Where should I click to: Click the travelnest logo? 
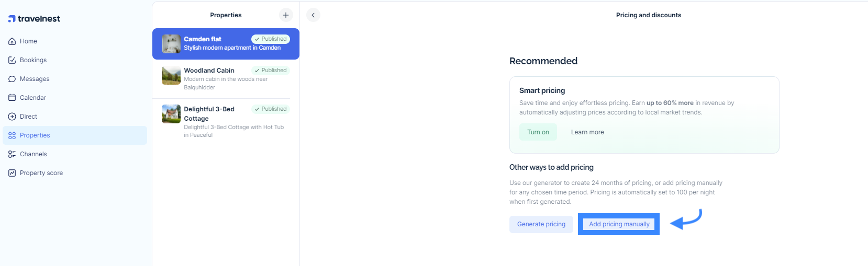35,19
